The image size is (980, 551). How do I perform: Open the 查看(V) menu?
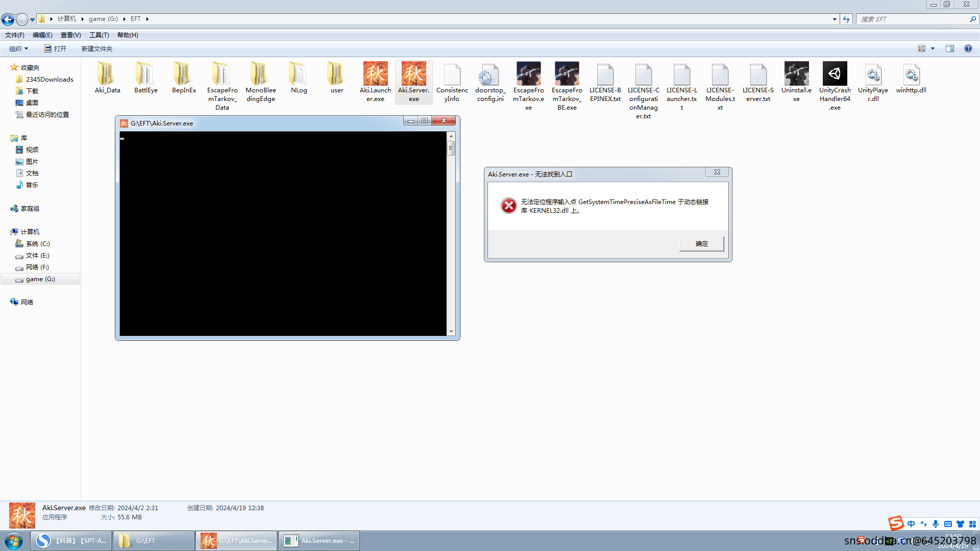70,35
